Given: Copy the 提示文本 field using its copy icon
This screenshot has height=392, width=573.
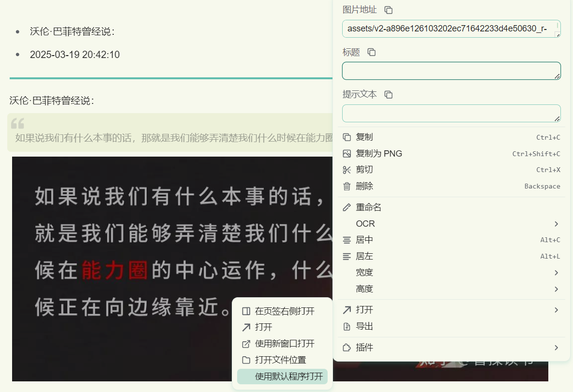Looking at the screenshot, I should point(389,95).
